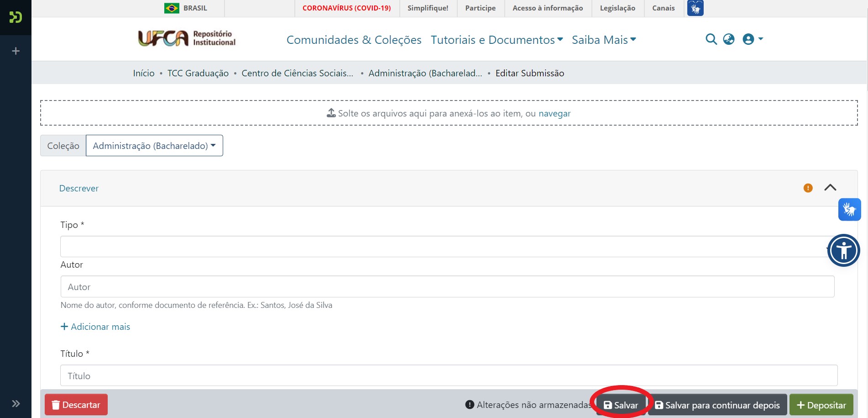Click the plus icon in the left sidebar
The height and width of the screenshot is (418, 868).
pos(16,50)
